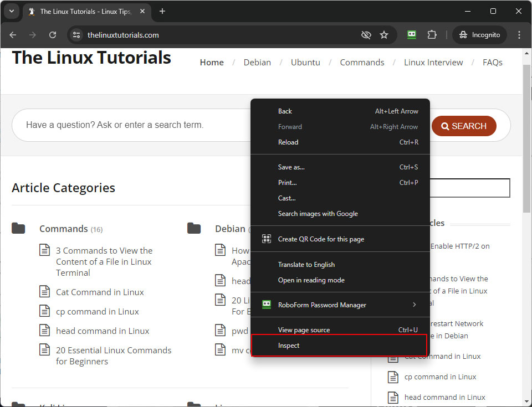Open 20 Essential Linux Commands for Beginners

[114, 356]
